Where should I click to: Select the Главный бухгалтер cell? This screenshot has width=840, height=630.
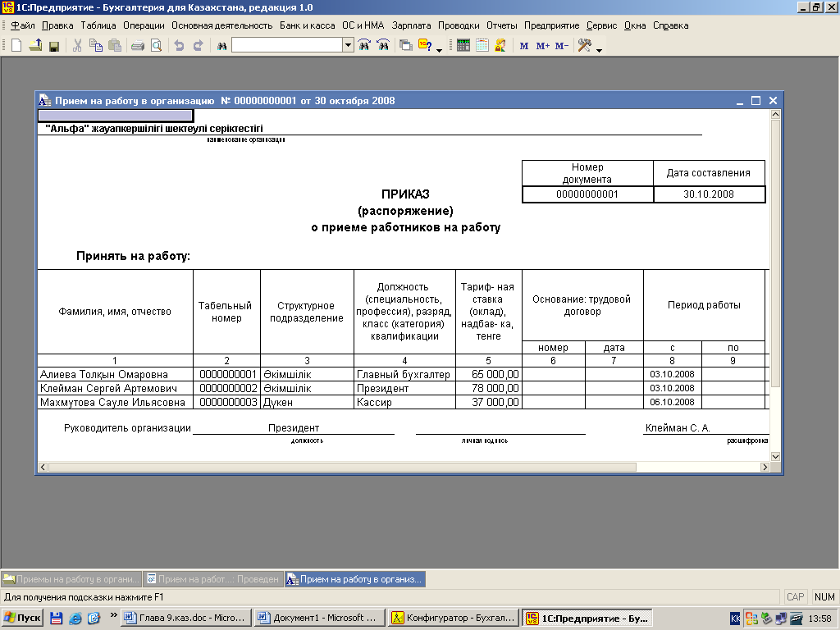click(404, 374)
